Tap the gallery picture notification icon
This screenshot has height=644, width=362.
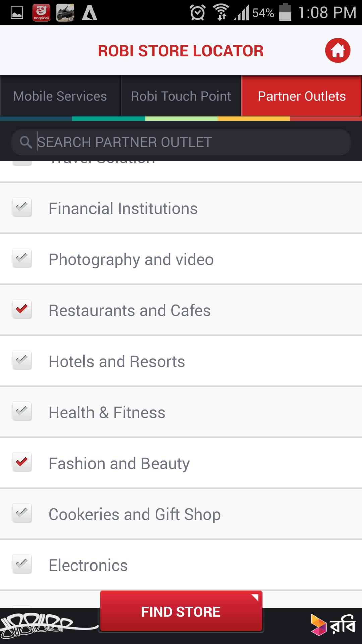[x=17, y=13]
